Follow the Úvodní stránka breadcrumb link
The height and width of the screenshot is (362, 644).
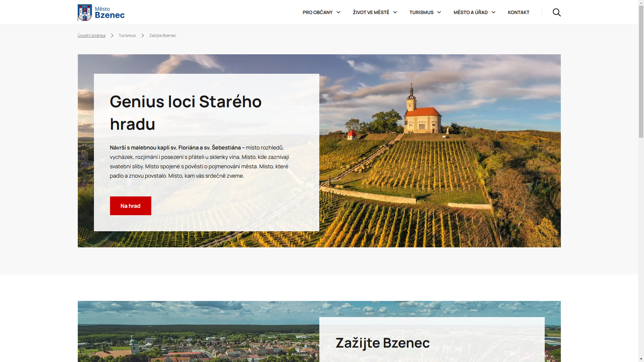tap(91, 35)
